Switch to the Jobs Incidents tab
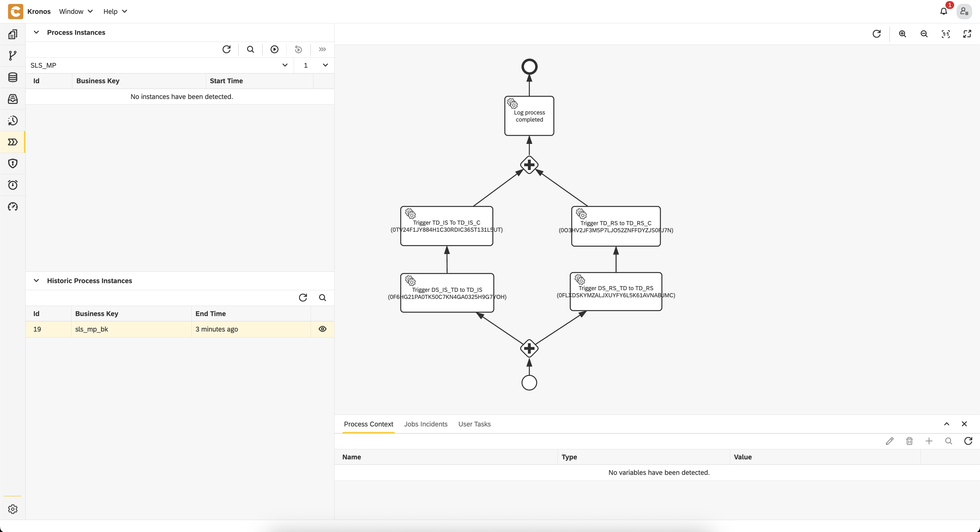The height and width of the screenshot is (532, 980). pyautogui.click(x=426, y=424)
